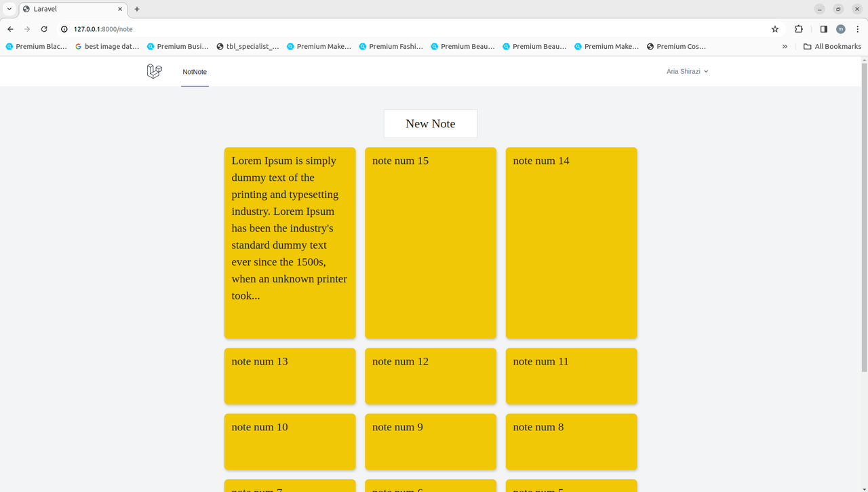868x492 pixels.
Task: Open note num 9 card
Action: pos(431,442)
